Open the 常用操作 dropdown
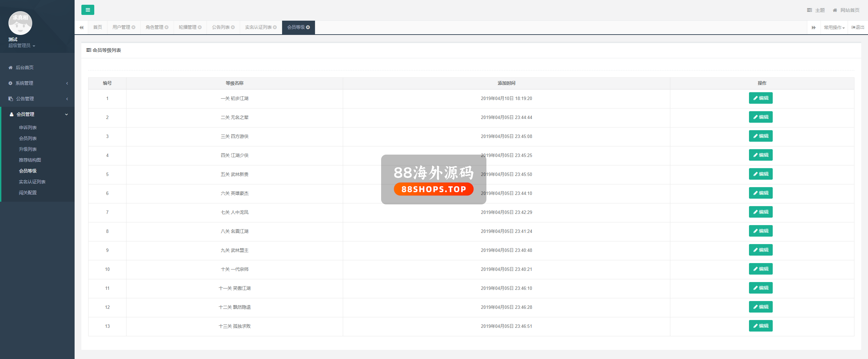 pos(834,27)
